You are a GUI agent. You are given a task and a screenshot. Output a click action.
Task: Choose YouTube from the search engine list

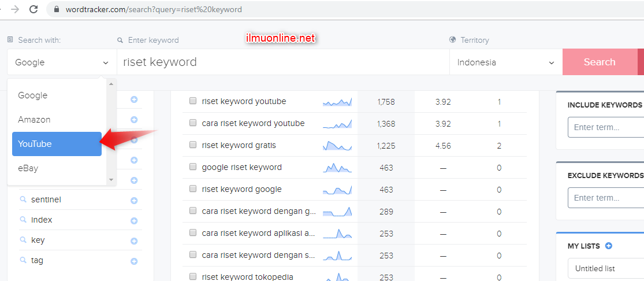tap(57, 144)
